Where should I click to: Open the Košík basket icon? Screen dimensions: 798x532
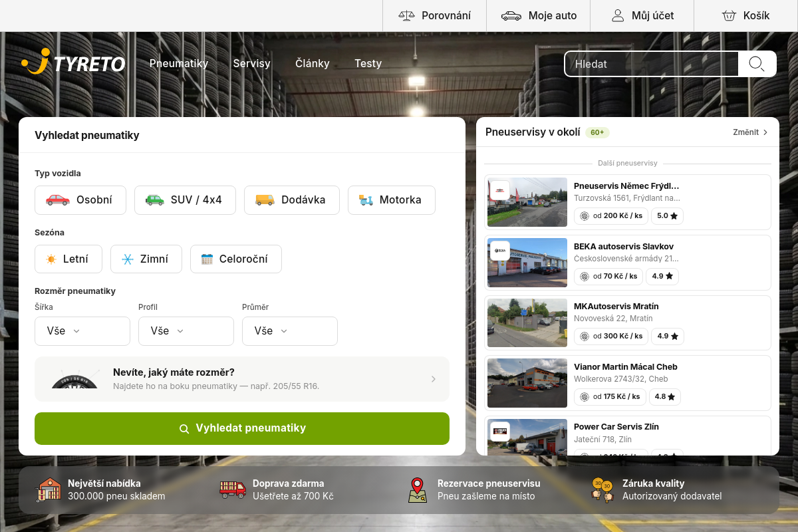click(x=729, y=15)
